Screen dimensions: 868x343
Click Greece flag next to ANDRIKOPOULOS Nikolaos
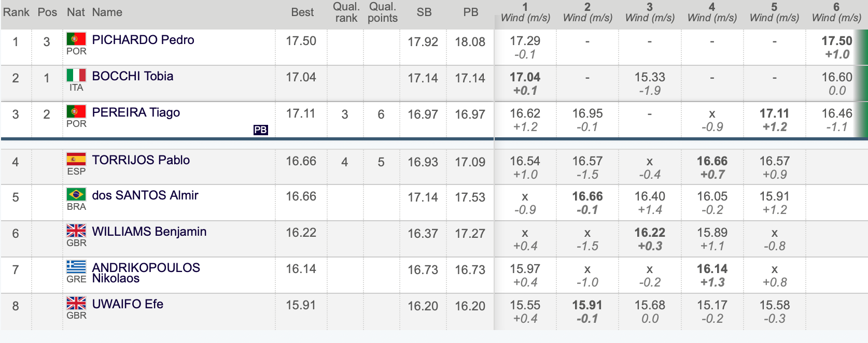tap(76, 267)
